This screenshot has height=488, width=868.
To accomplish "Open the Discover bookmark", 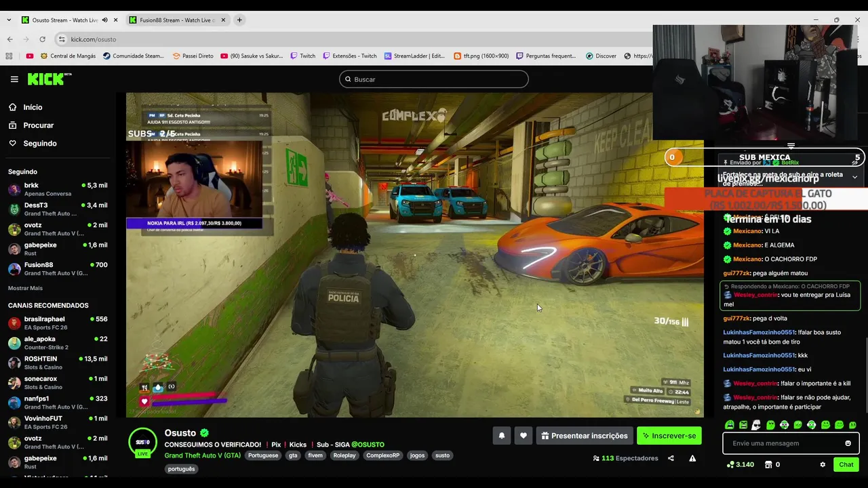I will click(x=601, y=56).
